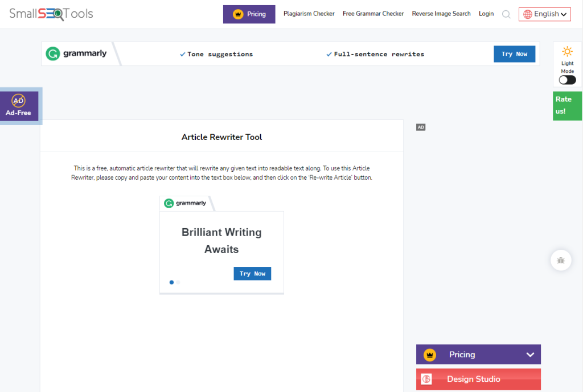
Task: Open the SmallSEOTools logo homepage
Action: 51,14
